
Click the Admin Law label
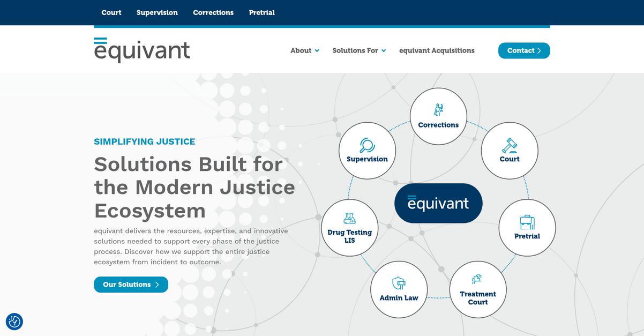[399, 298]
